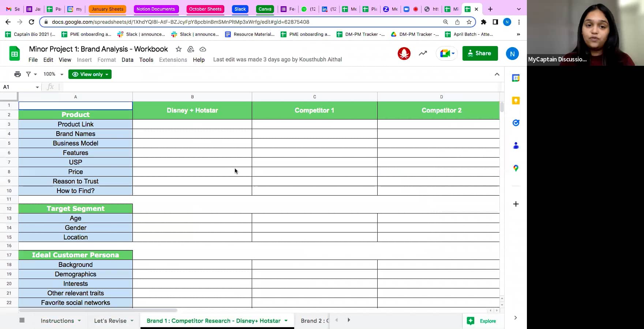
Task: Open the Captain Bio 2021 bookmark
Action: 31,34
